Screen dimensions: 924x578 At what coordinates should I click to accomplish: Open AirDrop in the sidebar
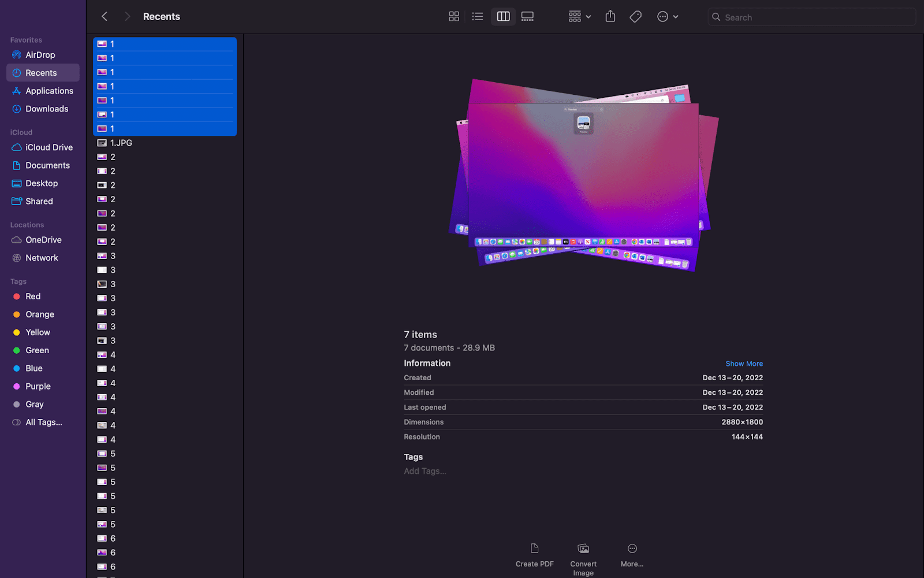[x=43, y=55]
